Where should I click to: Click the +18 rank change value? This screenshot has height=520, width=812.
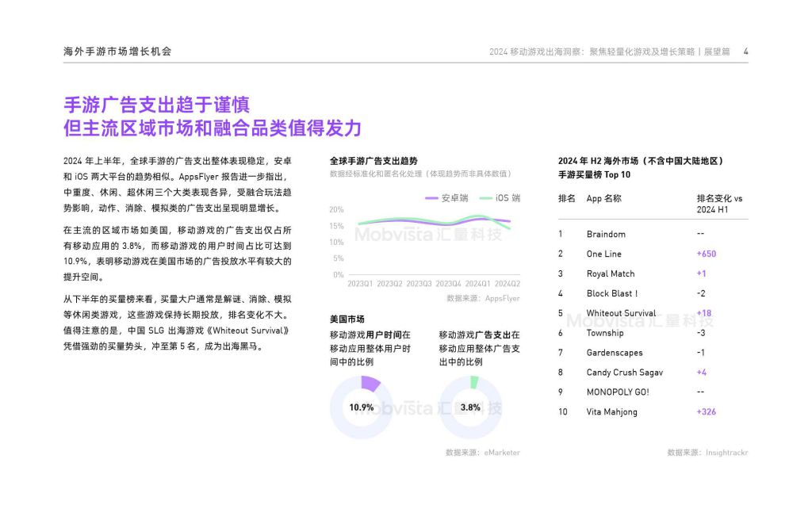(704, 313)
